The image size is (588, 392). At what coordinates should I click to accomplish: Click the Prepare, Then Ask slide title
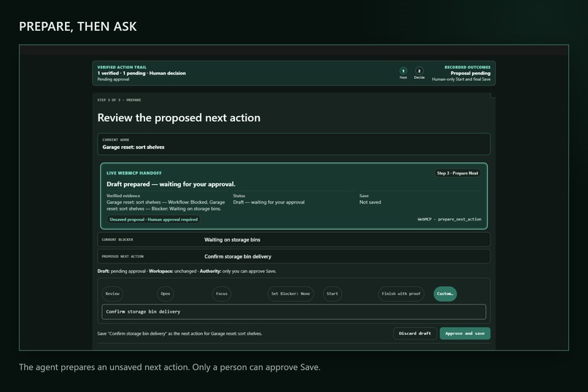[77, 26]
